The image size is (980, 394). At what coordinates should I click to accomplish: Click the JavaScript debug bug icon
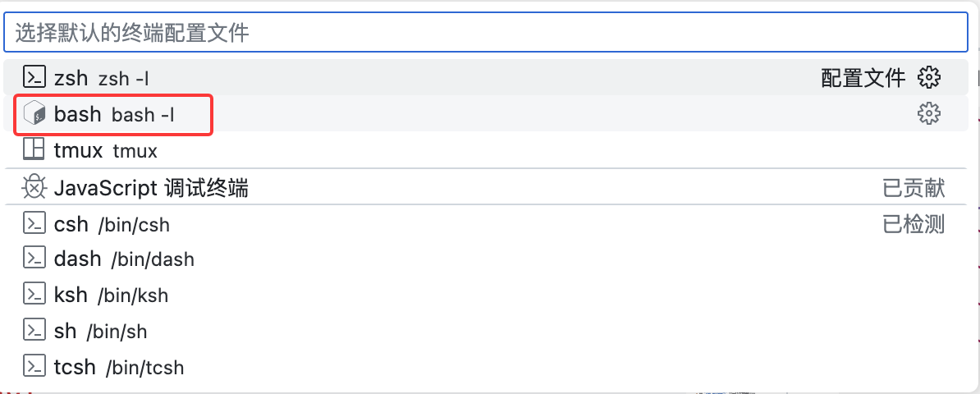tap(34, 188)
